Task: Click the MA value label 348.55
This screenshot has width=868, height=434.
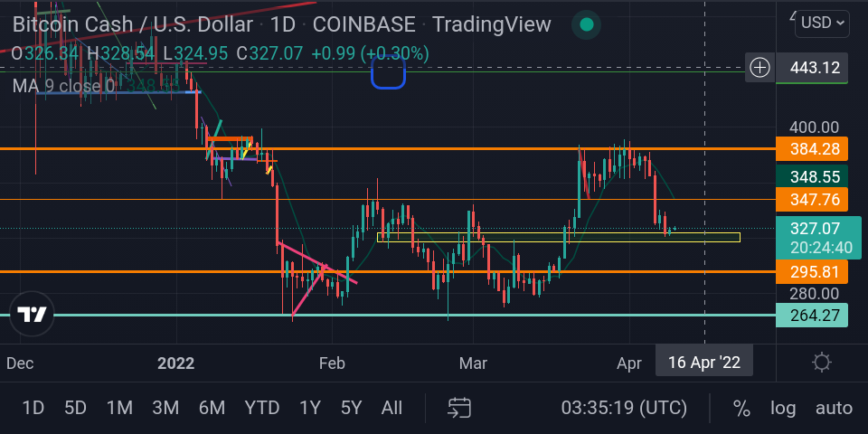Action: point(812,176)
